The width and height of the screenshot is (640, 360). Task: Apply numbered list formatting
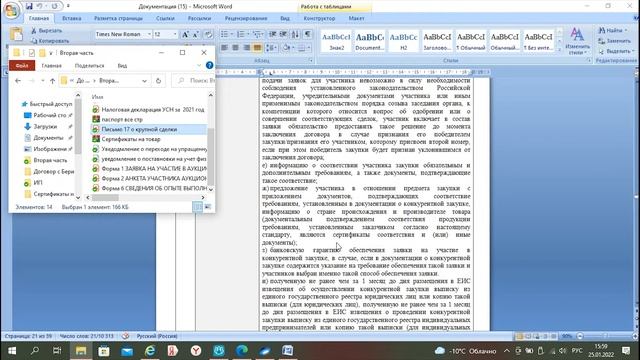(x=242, y=34)
